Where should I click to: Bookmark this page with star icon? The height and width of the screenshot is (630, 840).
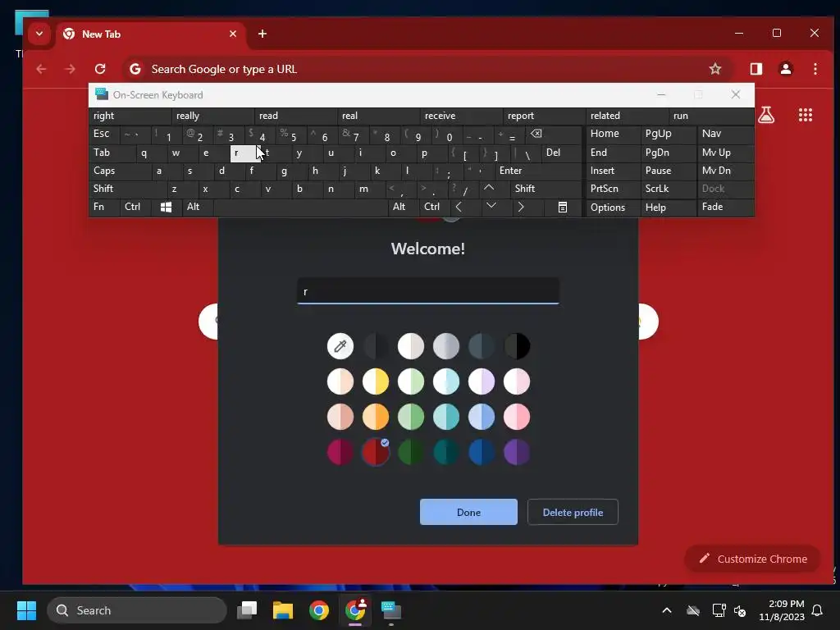(x=715, y=69)
